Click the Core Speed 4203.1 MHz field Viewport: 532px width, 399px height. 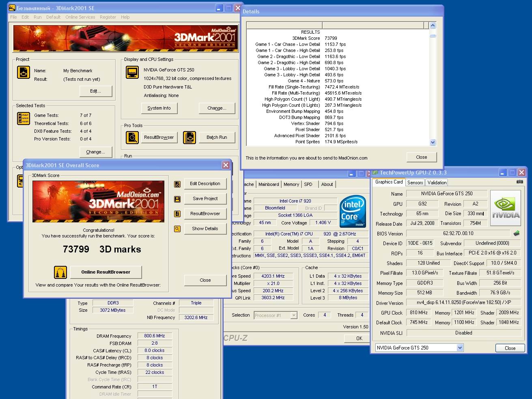click(x=273, y=276)
